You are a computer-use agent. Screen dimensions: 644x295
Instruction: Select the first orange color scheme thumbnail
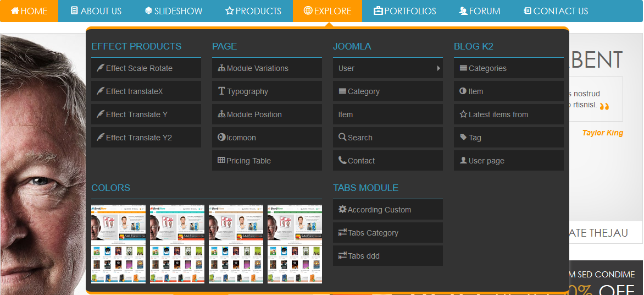pos(118,244)
